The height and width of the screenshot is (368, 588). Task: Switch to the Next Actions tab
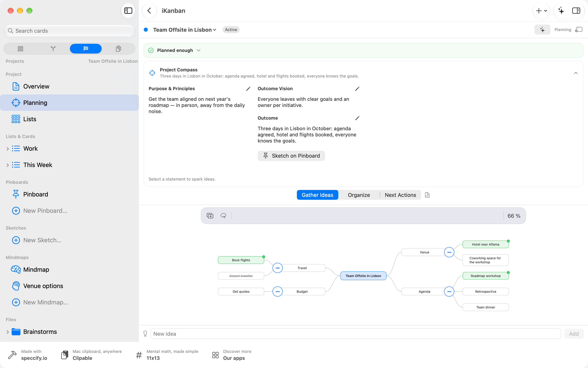tap(400, 195)
